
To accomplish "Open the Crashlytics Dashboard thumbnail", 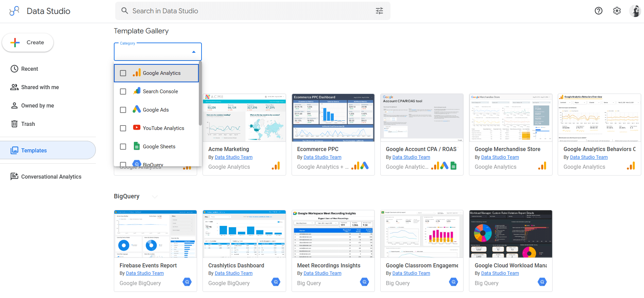I will pos(244,234).
